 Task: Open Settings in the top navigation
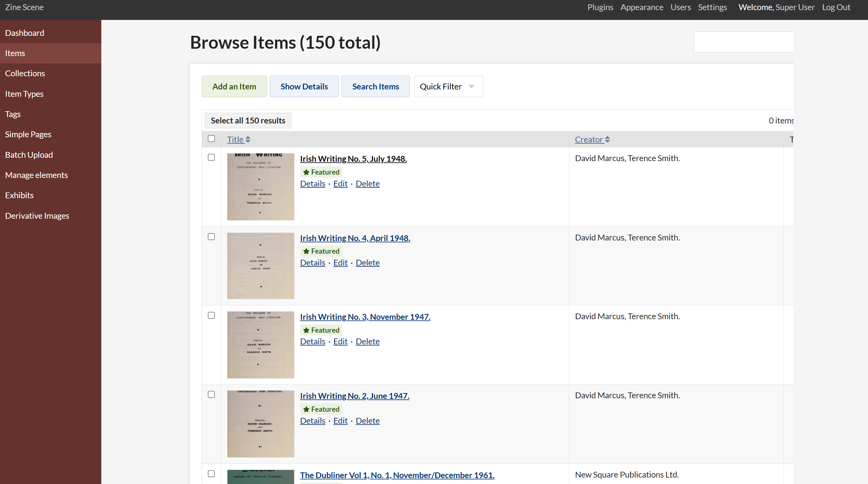(712, 7)
